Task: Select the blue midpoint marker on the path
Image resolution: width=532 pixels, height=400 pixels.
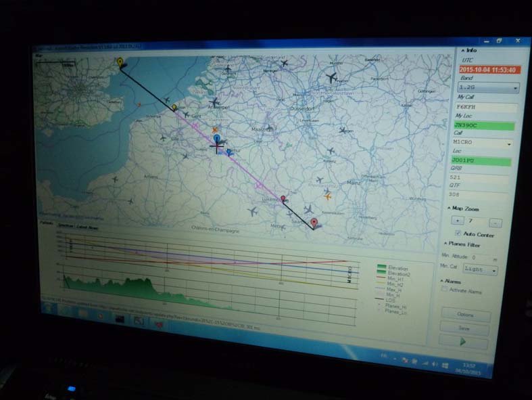Action: (x=217, y=139)
